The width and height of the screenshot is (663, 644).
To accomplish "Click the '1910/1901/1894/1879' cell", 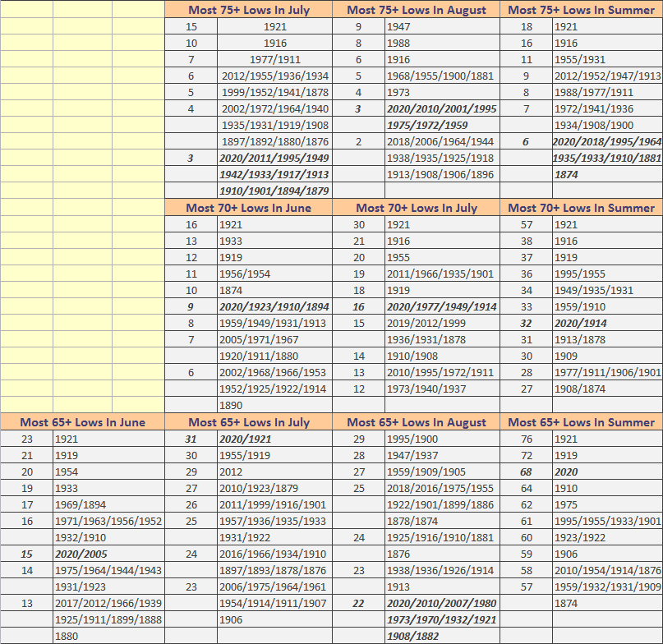I will tap(275, 191).
